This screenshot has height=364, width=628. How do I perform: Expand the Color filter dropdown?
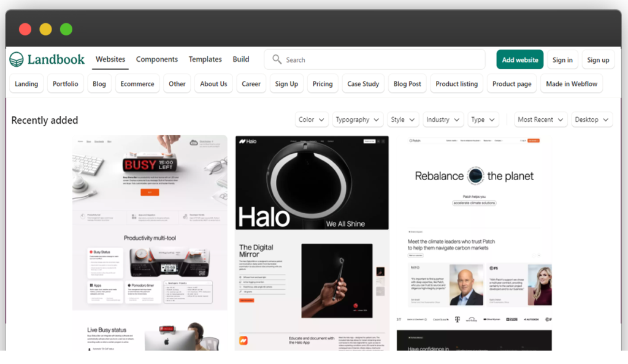coord(312,119)
